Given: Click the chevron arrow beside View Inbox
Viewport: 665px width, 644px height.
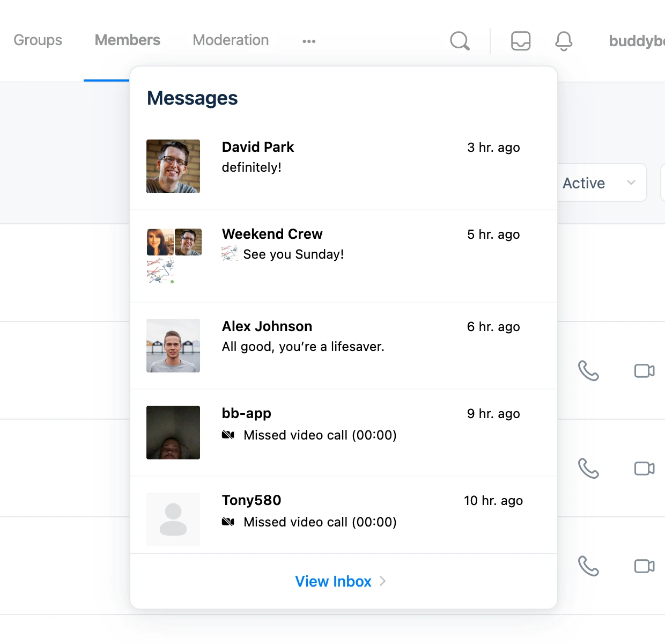Looking at the screenshot, I should click(382, 581).
